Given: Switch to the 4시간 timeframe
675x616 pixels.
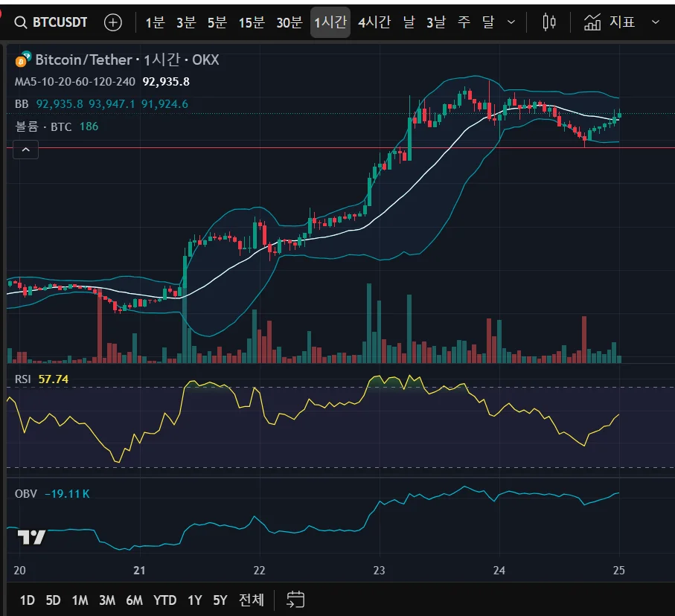Looking at the screenshot, I should pos(374,22).
